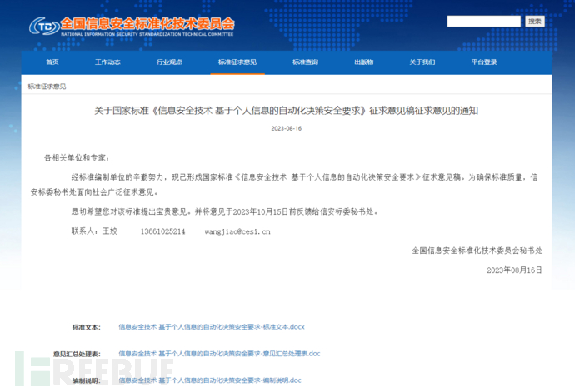This screenshot has height=392, width=575.
Task: Click the 2023年08月16日 closing date
Action: coord(514,270)
